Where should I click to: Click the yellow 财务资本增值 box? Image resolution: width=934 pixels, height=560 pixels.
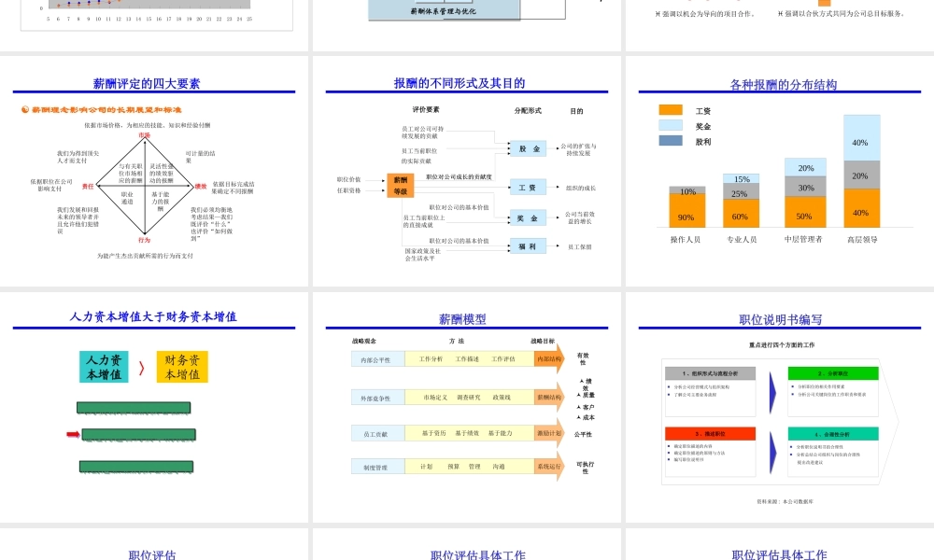pos(182,368)
